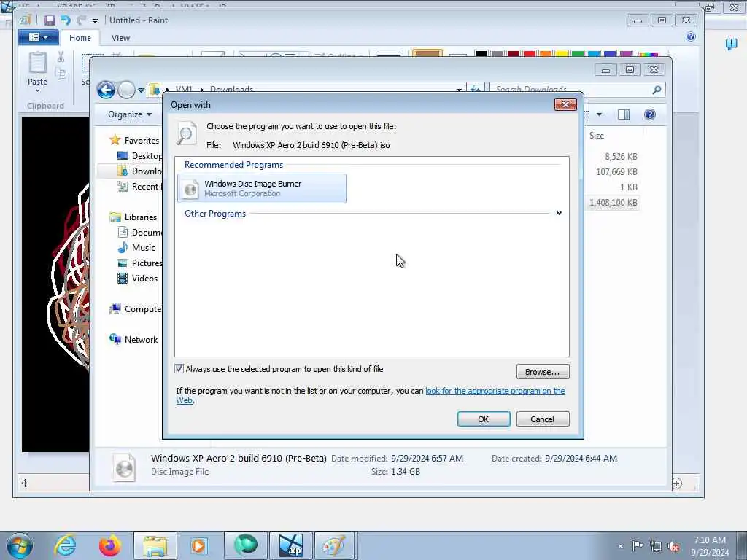Click the search magnifier in Search Downloads box
Image resolution: width=747 pixels, height=560 pixels.
pyautogui.click(x=657, y=90)
